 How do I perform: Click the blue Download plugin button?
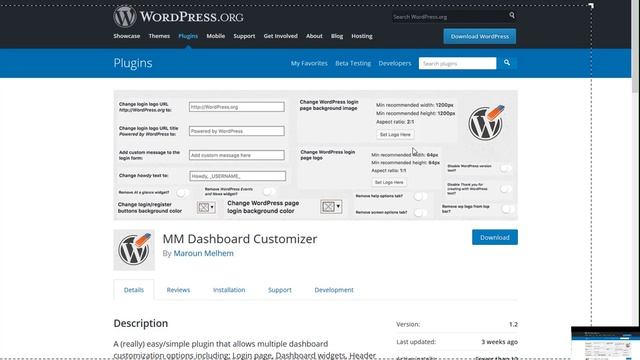tap(495, 237)
